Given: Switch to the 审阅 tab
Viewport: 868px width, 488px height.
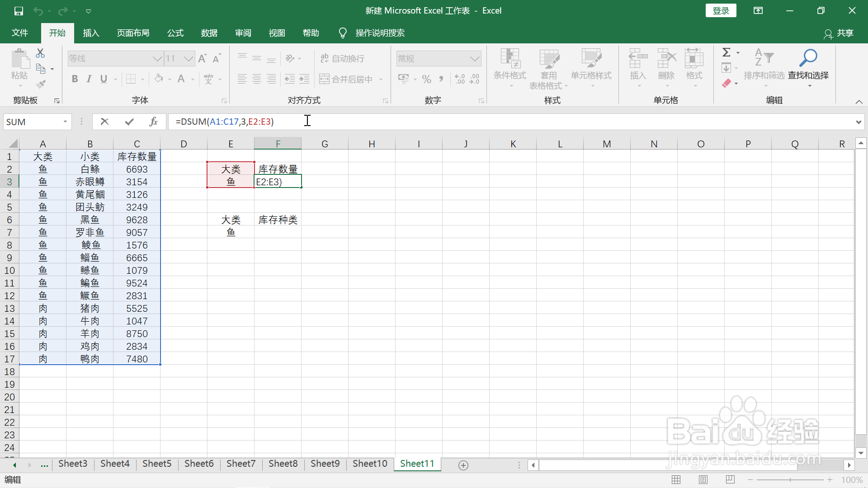Looking at the screenshot, I should [x=243, y=33].
